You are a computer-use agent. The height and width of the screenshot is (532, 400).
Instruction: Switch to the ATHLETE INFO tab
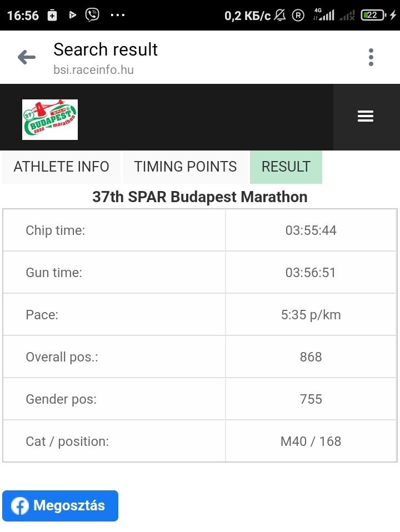tap(61, 167)
